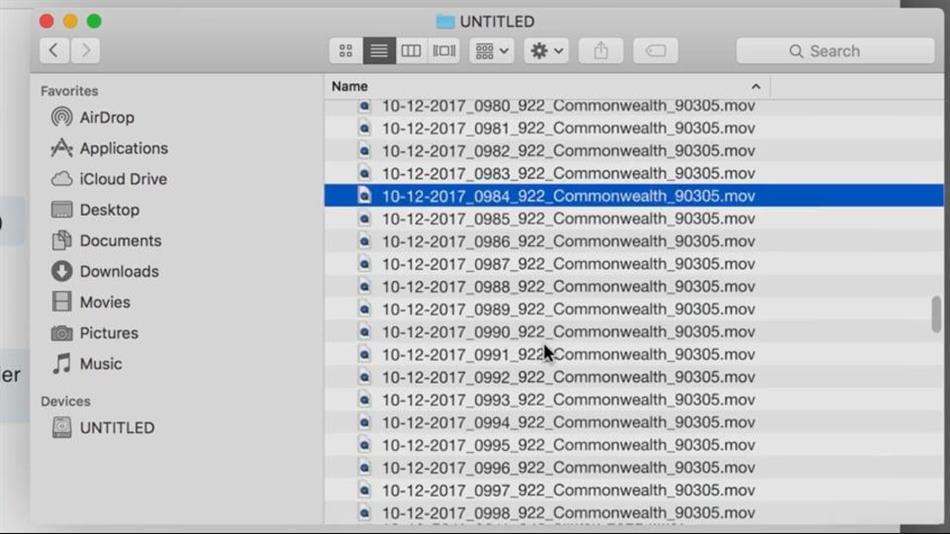The image size is (950, 534).
Task: Click the vertical scrollbar thumb
Action: point(936,314)
